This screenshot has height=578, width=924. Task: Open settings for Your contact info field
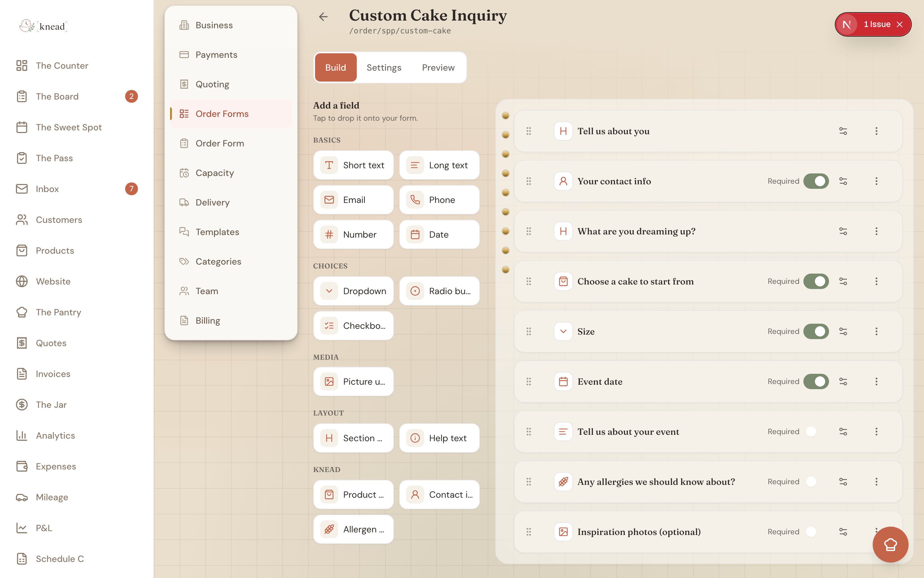click(843, 181)
